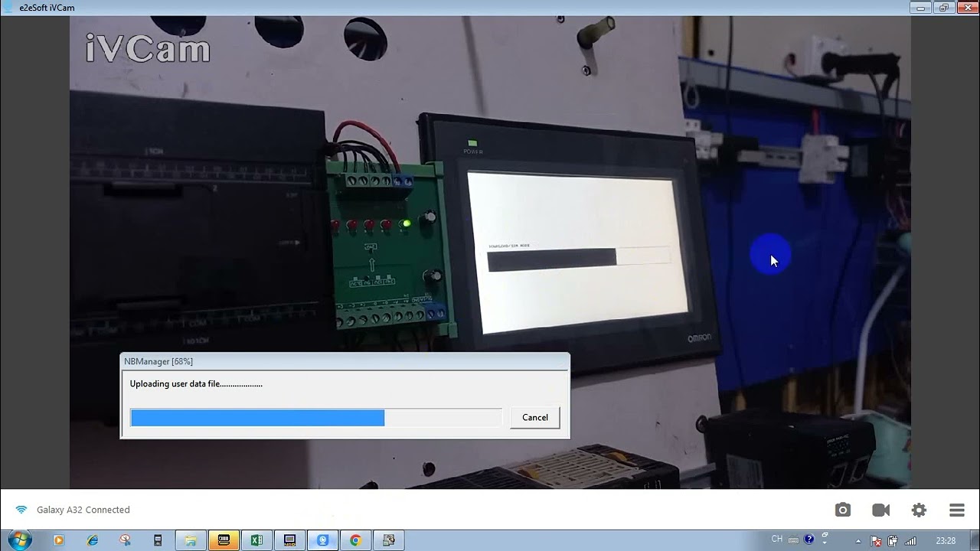Click the Wi-Fi connection status icon
This screenshot has height=551, width=980.
click(x=21, y=510)
